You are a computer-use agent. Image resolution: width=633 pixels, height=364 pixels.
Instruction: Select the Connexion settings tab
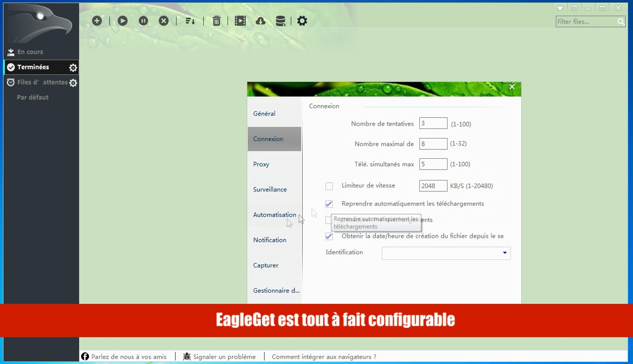click(274, 139)
